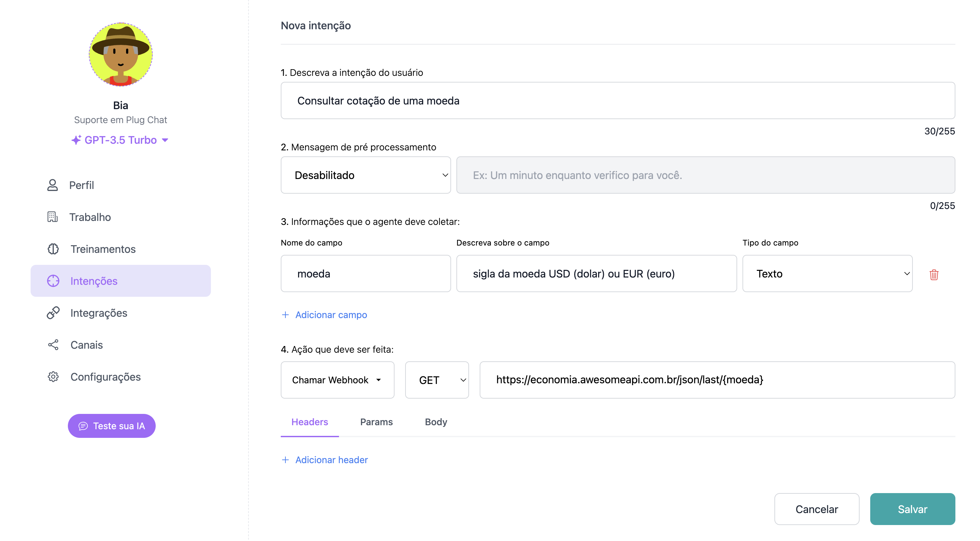The height and width of the screenshot is (541, 980).
Task: Open the GPT-3.5 Turbo model dropdown
Action: tap(120, 140)
